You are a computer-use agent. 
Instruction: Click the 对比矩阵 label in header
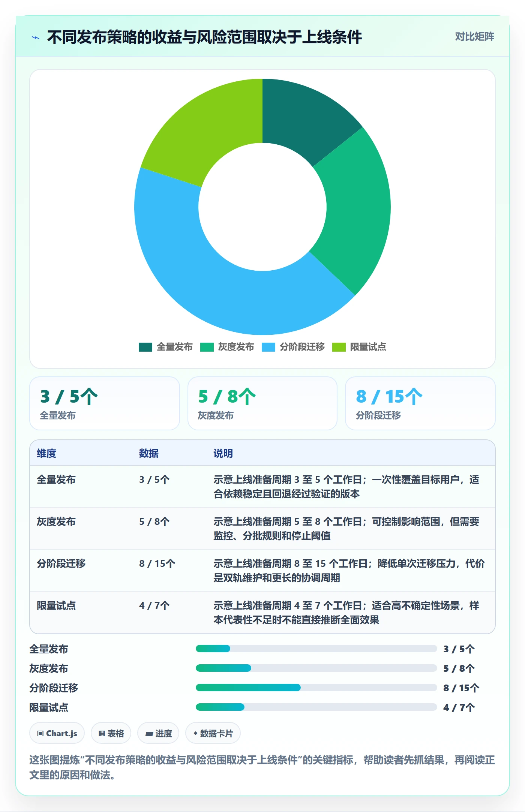pos(474,37)
